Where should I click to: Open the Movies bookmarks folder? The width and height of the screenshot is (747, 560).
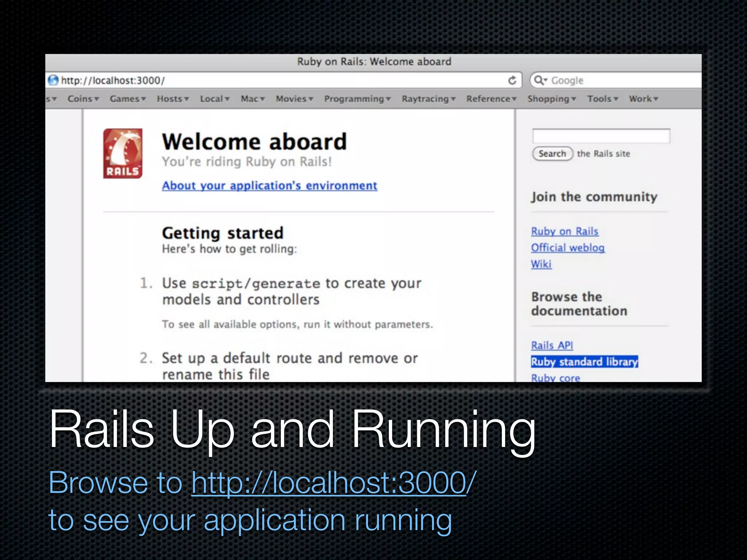pyautogui.click(x=295, y=99)
